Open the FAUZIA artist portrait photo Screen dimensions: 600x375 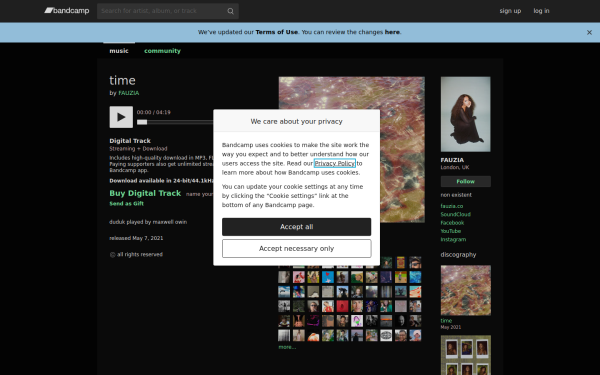465,114
